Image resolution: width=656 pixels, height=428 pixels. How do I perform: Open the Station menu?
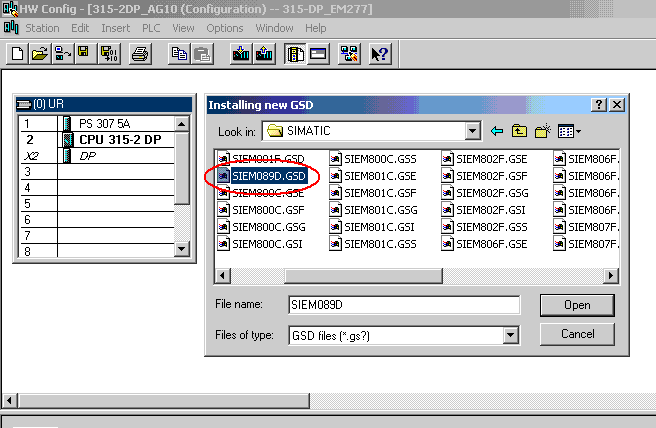click(x=42, y=28)
